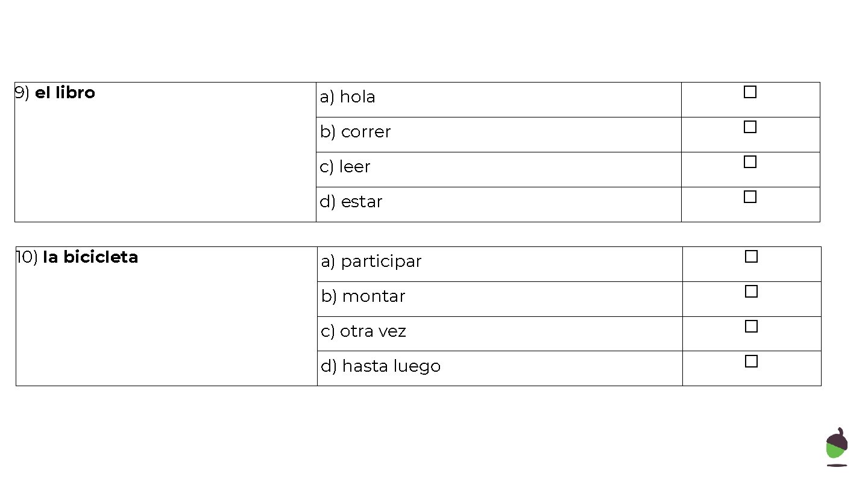Tick the 'montar' checkbox
This screenshot has width=868, height=488.
(x=751, y=292)
